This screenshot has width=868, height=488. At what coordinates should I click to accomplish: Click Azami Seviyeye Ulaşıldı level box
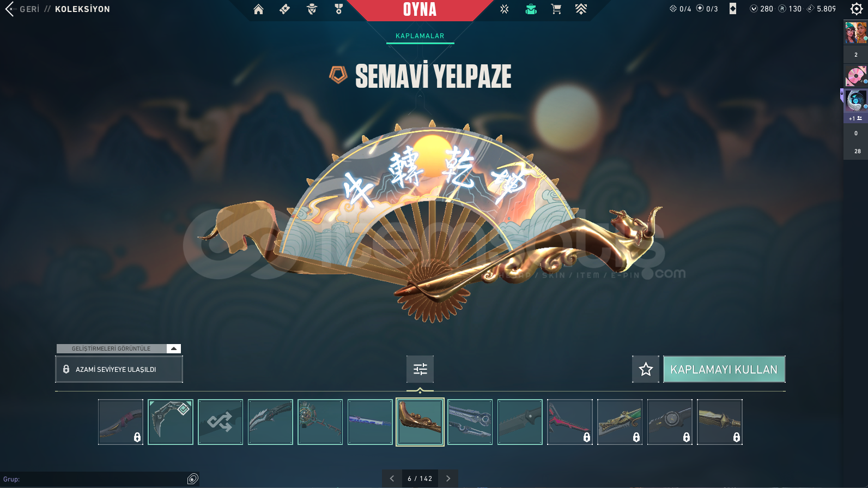pos(119,369)
